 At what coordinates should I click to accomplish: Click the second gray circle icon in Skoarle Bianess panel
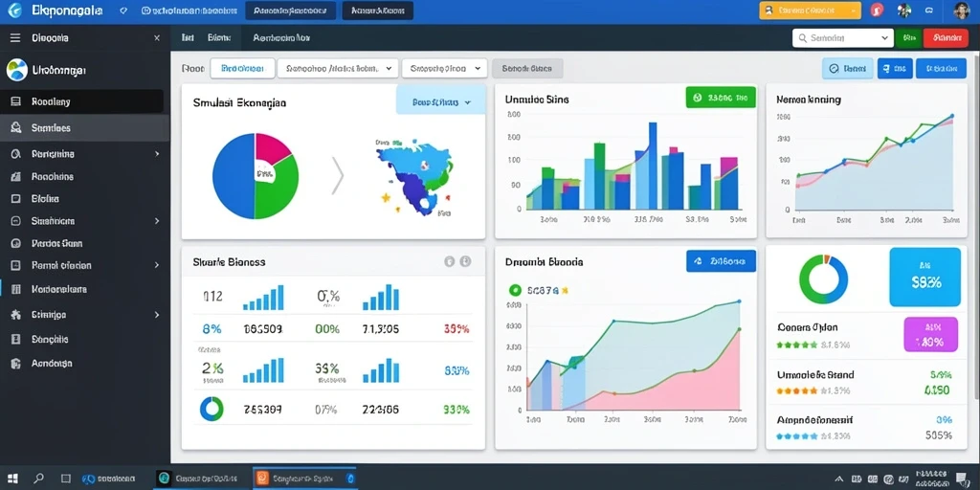[465, 262]
